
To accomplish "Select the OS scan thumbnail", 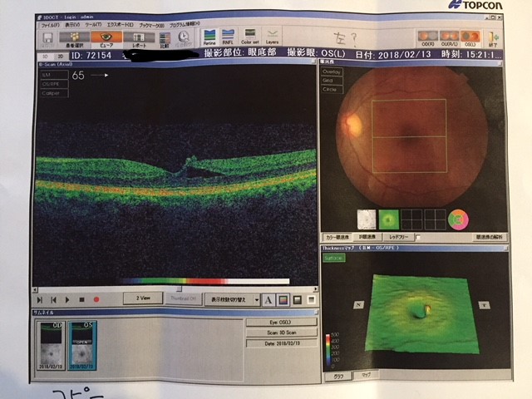I will coord(82,346).
